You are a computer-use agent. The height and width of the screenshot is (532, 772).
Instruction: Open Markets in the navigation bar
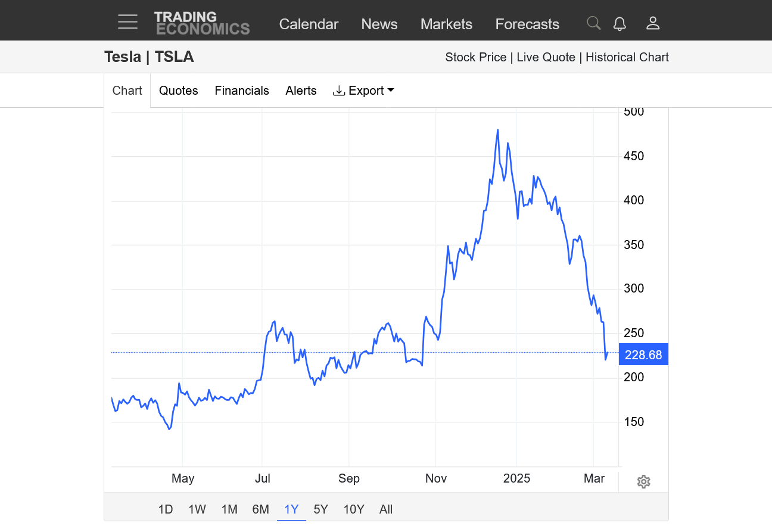pos(446,24)
